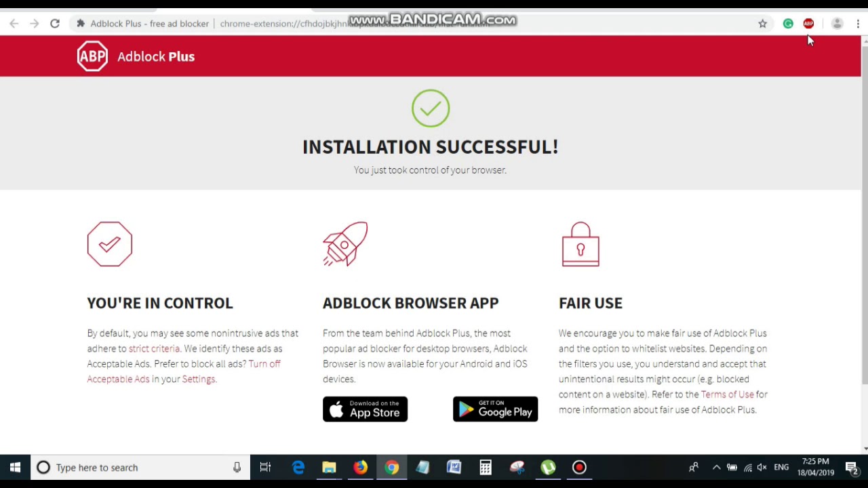Click the battery tray icon
Screen dimensions: 868x488
click(x=732, y=468)
